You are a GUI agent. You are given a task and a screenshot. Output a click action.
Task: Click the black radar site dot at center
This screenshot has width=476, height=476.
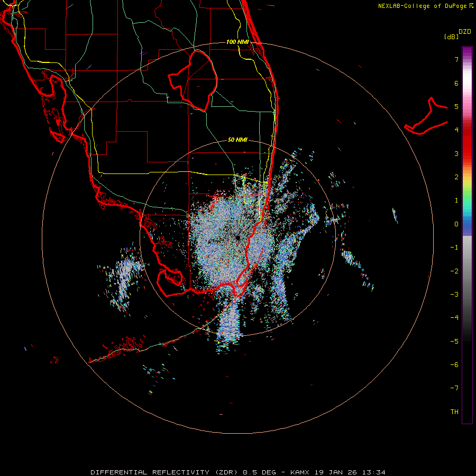point(237,237)
